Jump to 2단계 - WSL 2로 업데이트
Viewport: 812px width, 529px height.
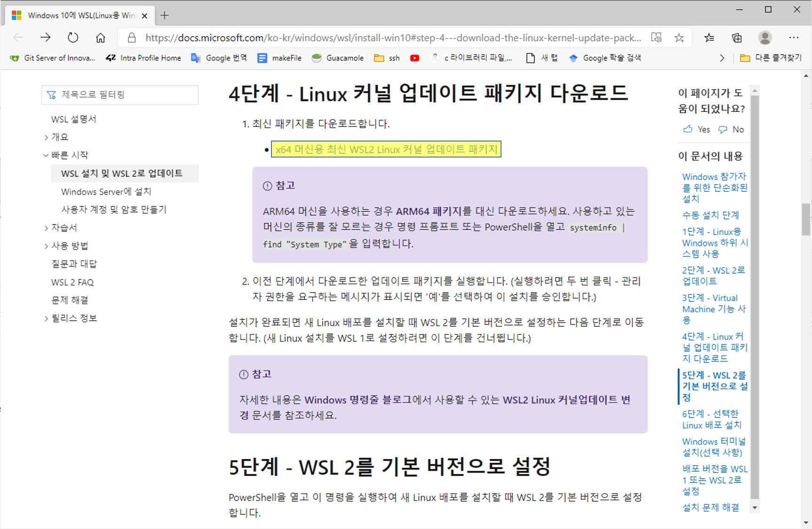coord(714,276)
